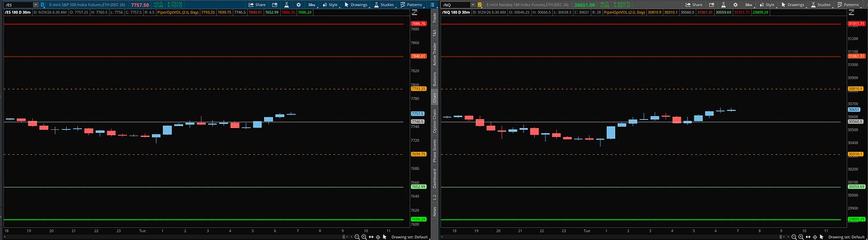The width and height of the screenshot is (868, 240).
Task: Toggle yellow link number beside /NQ symbol
Action: point(479,5)
